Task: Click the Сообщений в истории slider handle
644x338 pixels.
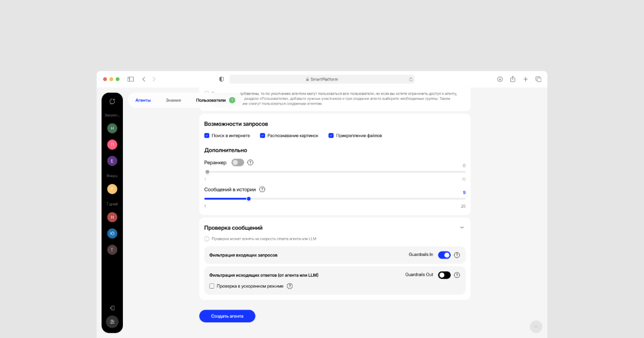Action: pos(248,199)
